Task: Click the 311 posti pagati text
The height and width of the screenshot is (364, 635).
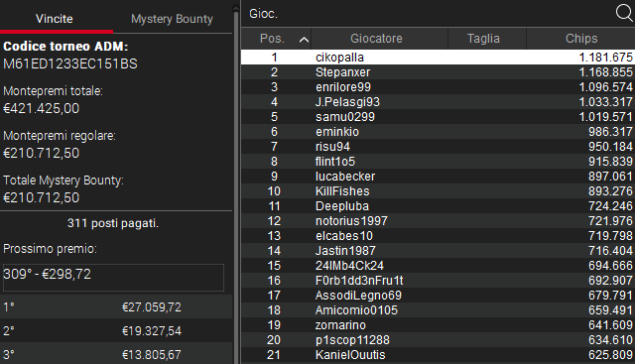Action: [x=113, y=223]
